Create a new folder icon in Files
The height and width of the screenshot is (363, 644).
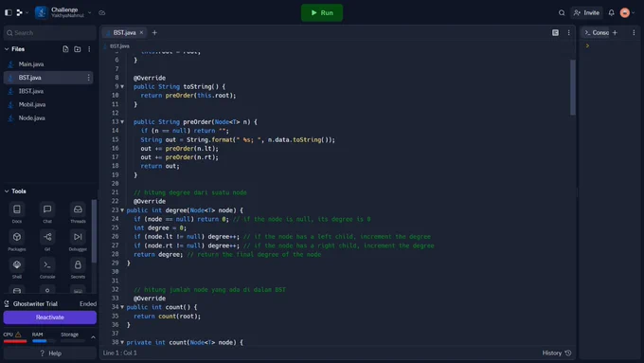click(78, 49)
